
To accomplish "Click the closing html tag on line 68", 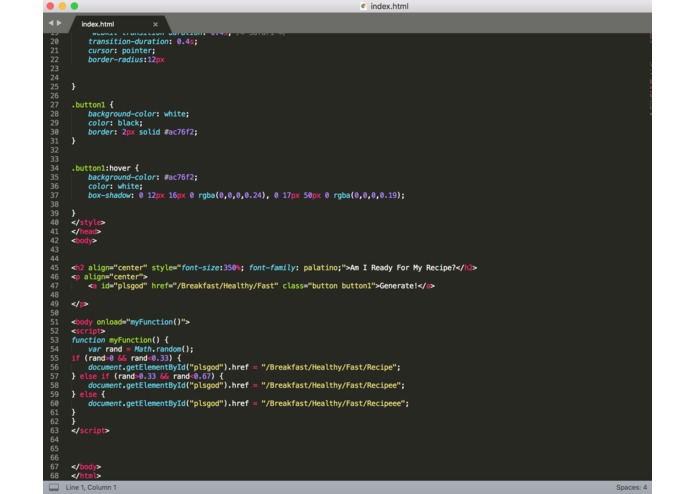I will coord(86,475).
